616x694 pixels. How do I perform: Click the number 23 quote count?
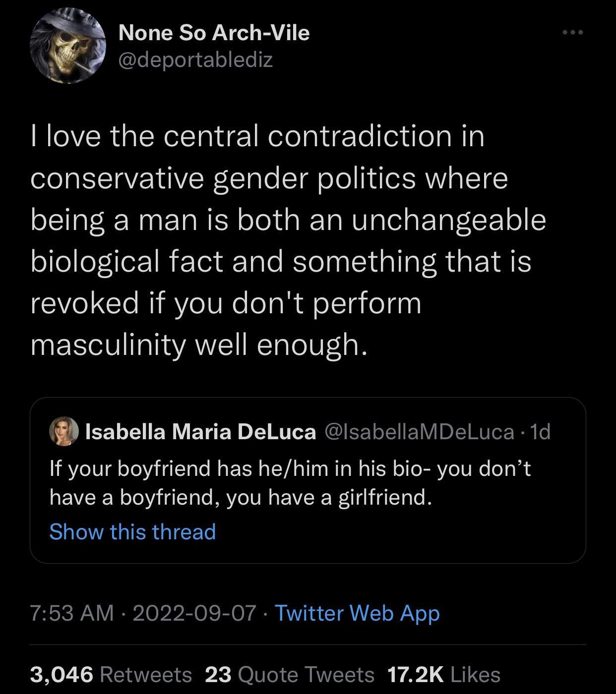tap(218, 674)
